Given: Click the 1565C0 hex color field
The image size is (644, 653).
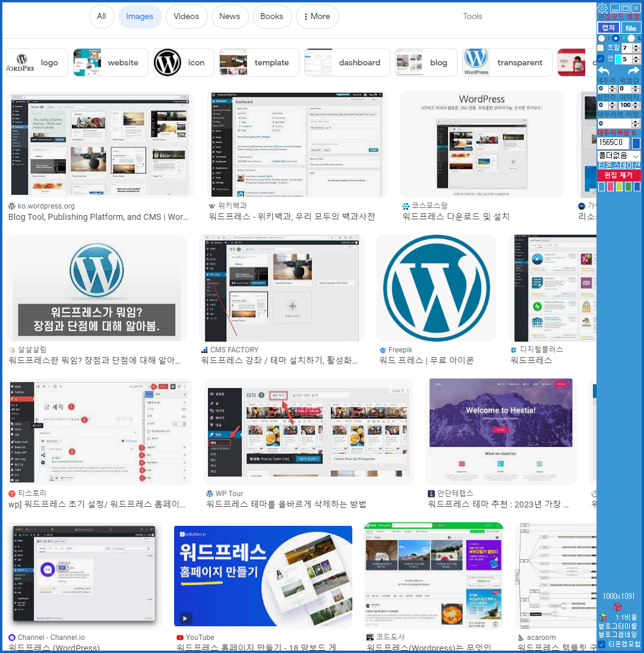Looking at the screenshot, I should (614, 143).
